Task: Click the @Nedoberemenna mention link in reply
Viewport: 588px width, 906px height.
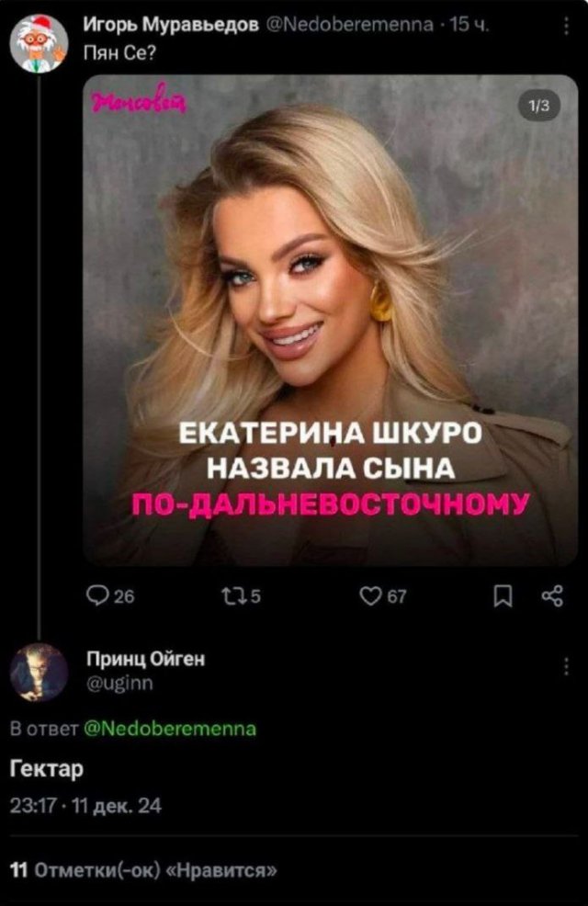Action: tap(170, 728)
